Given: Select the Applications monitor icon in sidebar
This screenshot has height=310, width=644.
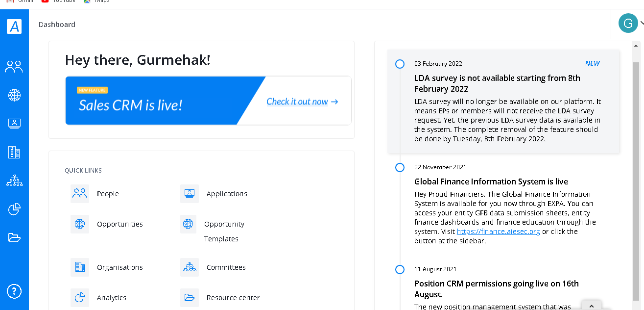Looking at the screenshot, I should (x=14, y=124).
